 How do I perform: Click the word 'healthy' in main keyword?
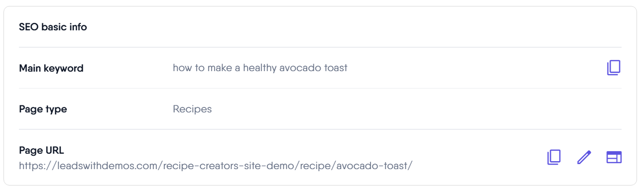click(260, 68)
